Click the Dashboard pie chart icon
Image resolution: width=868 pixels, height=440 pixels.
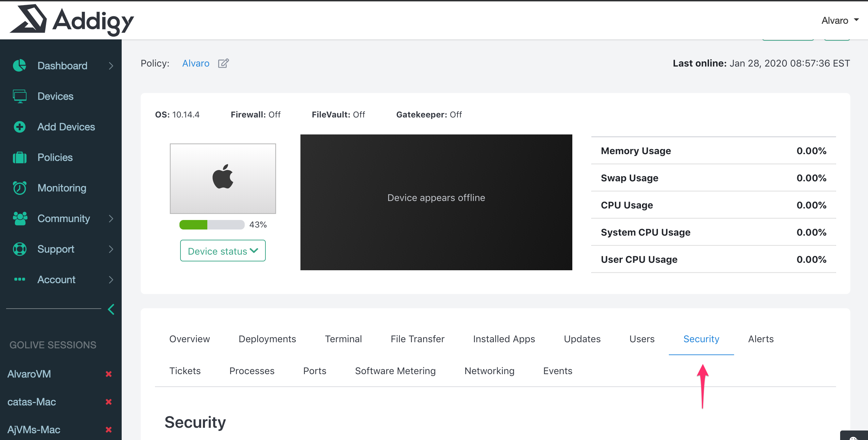(19, 66)
